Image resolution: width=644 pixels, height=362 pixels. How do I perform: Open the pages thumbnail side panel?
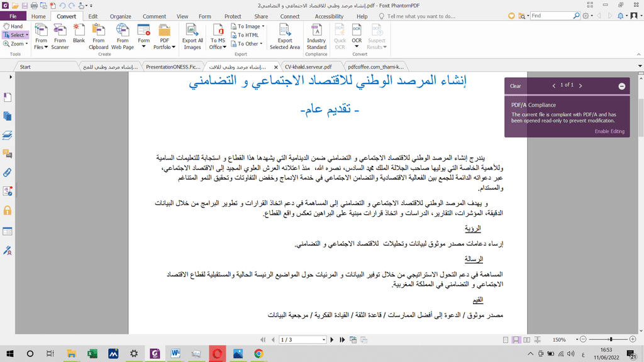[8, 116]
